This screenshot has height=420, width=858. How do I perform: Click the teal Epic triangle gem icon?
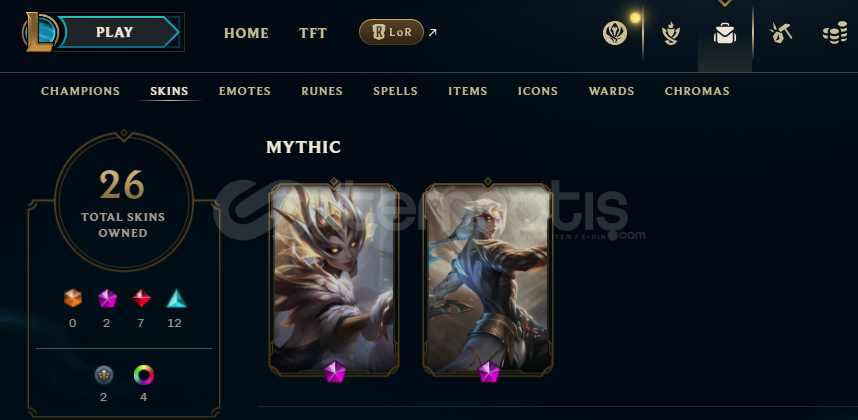pos(176,298)
